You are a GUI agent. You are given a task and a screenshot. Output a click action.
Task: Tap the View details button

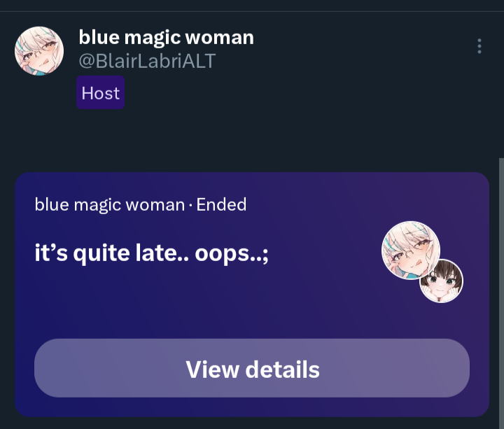click(252, 368)
